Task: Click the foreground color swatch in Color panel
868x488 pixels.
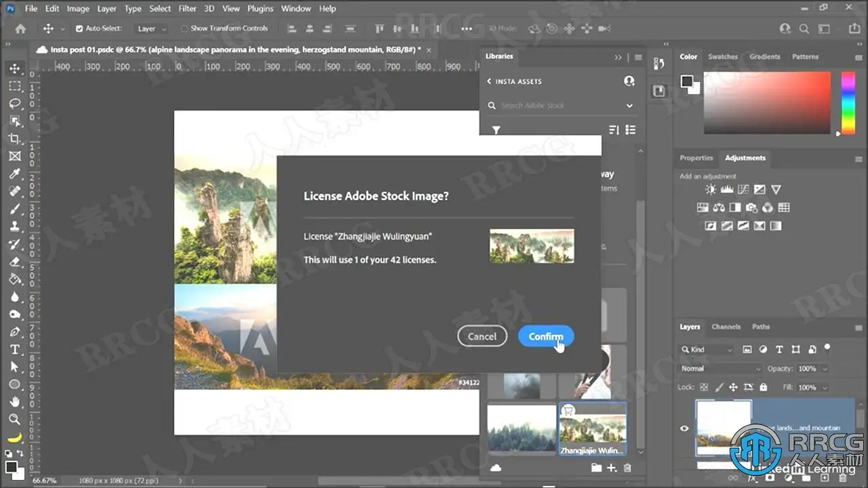Action: (686, 81)
